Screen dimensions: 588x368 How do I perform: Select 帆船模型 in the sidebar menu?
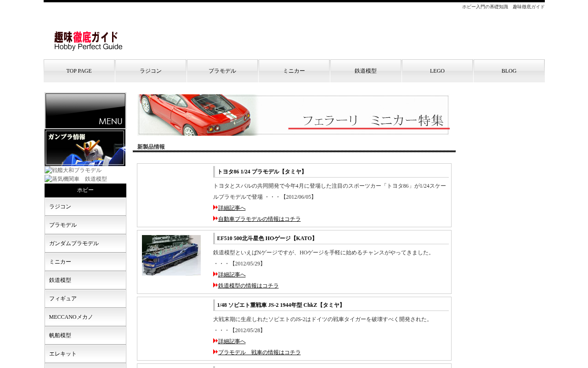click(85, 335)
